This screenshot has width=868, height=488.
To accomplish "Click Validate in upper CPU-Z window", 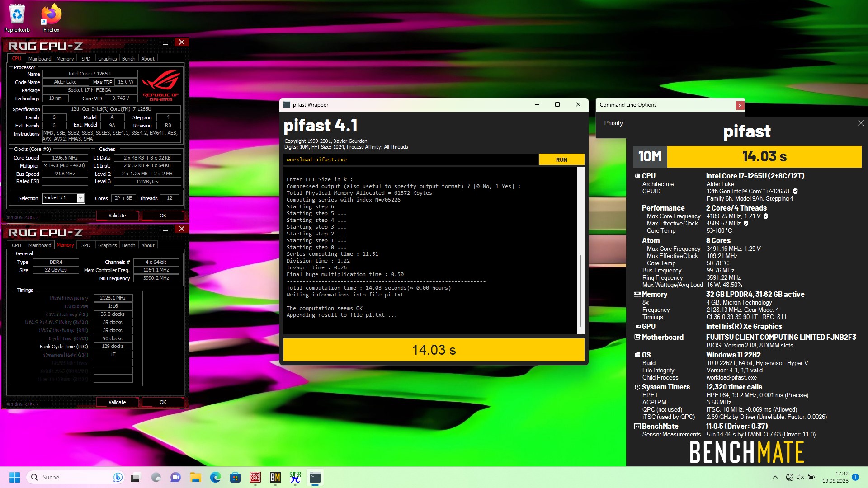I will (x=117, y=216).
